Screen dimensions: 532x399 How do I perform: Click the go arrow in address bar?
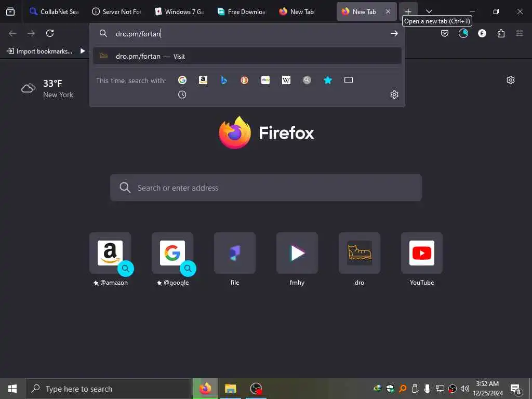click(x=394, y=33)
